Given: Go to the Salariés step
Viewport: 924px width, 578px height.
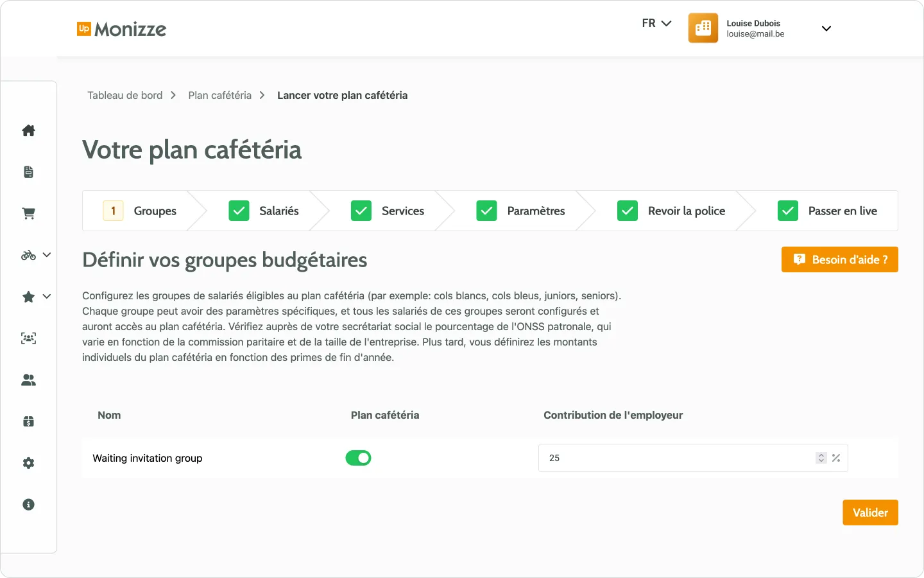Looking at the screenshot, I should point(278,211).
